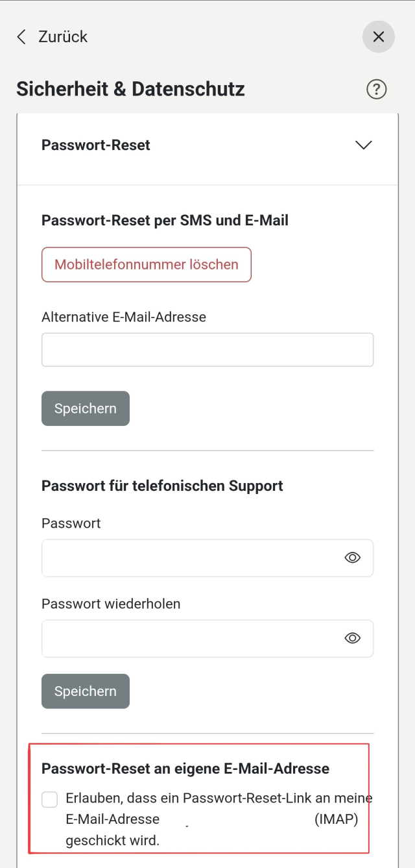
Task: Open help via the question mark icon
Action: tap(377, 89)
